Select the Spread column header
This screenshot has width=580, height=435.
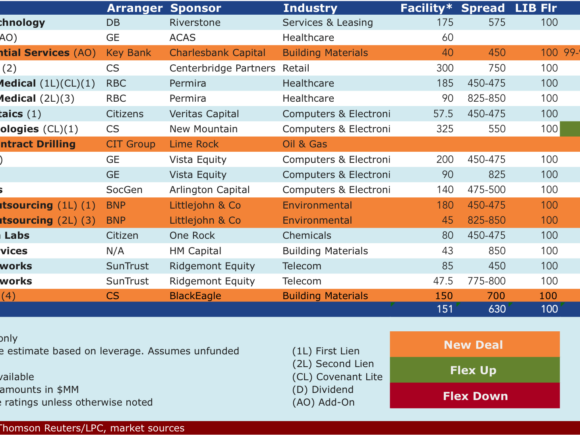click(483, 8)
